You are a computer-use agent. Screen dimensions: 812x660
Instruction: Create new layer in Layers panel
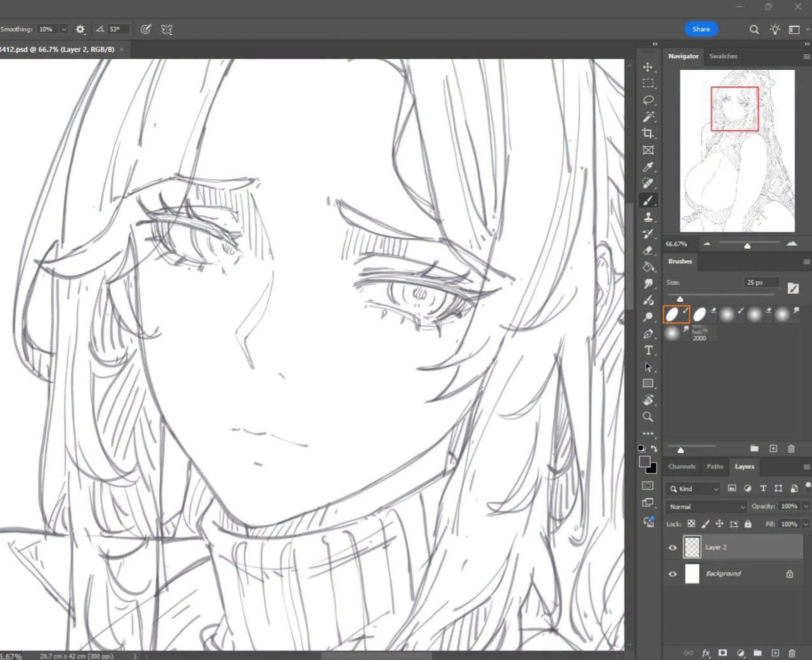point(775,653)
